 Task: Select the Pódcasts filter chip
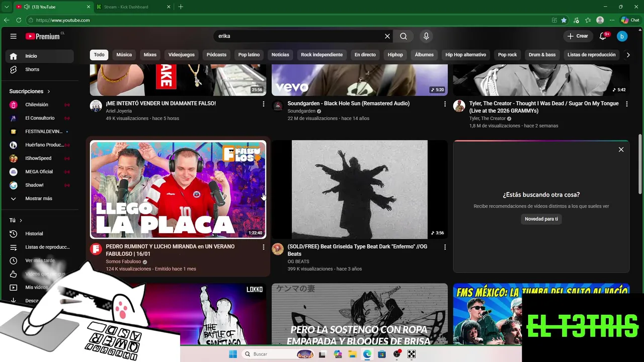216,55
